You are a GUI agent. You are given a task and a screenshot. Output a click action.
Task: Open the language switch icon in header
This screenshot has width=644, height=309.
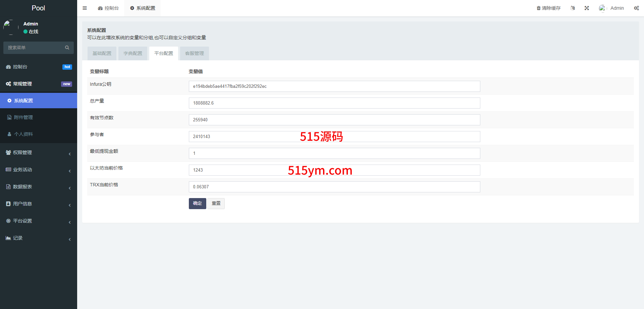573,8
